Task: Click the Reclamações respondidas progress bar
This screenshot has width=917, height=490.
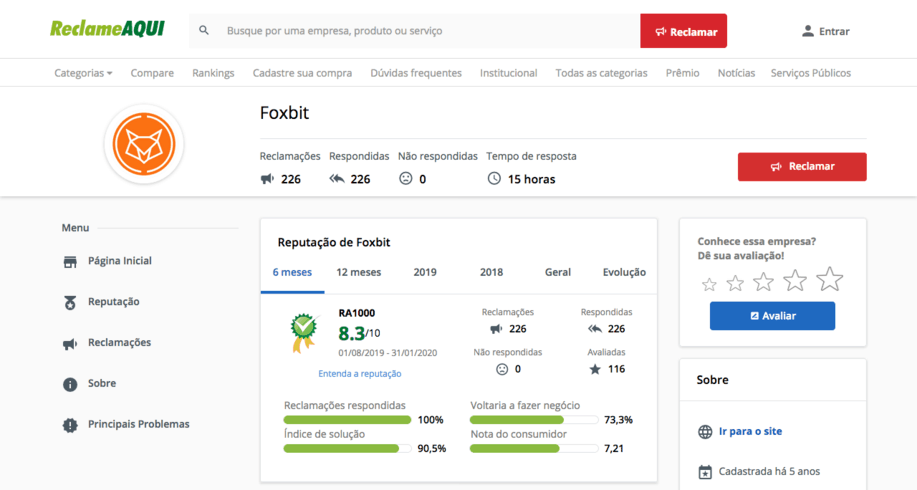Action: coord(347,420)
